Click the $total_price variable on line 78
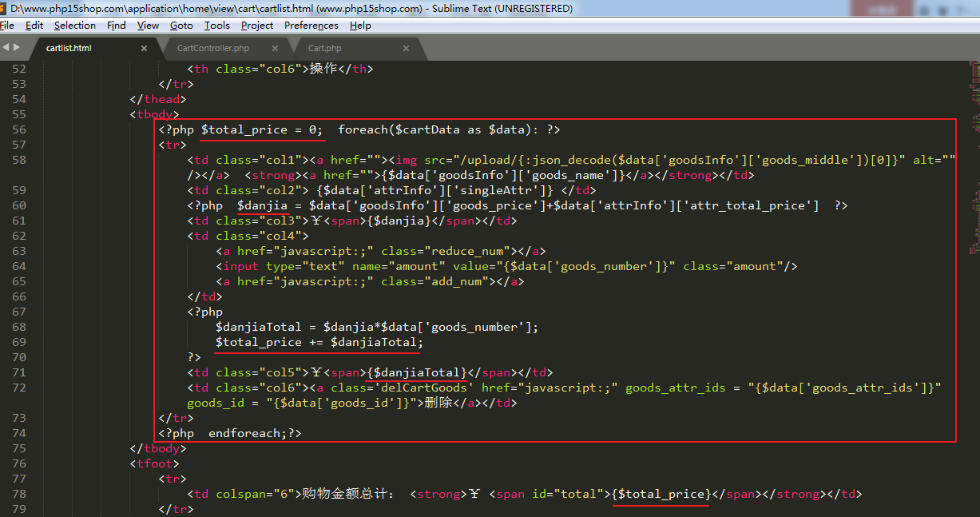980x517 pixels. (x=661, y=494)
